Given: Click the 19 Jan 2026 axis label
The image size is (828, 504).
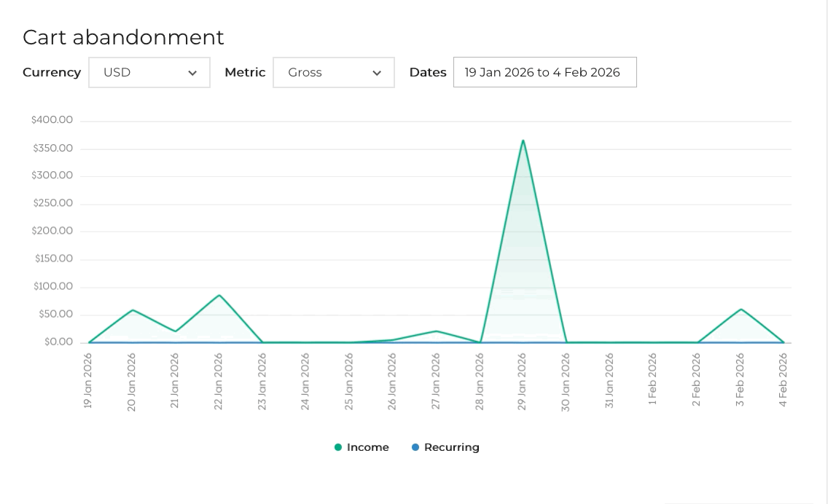Looking at the screenshot, I should pyautogui.click(x=87, y=380).
